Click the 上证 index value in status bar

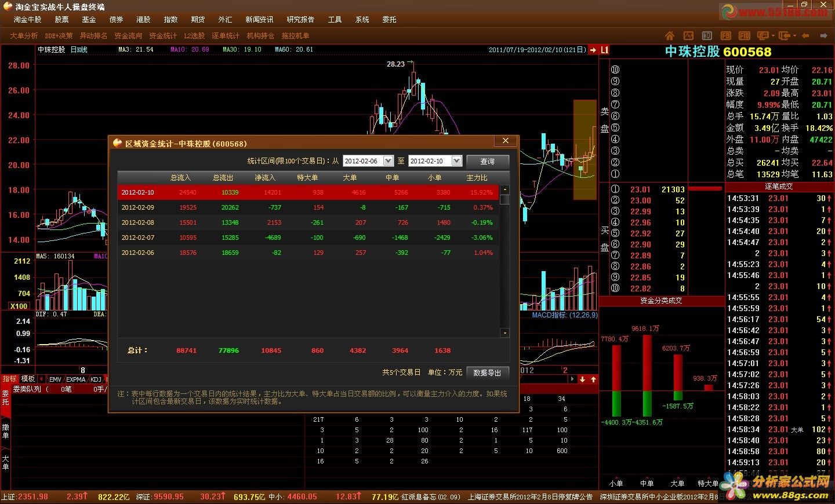pos(33,497)
